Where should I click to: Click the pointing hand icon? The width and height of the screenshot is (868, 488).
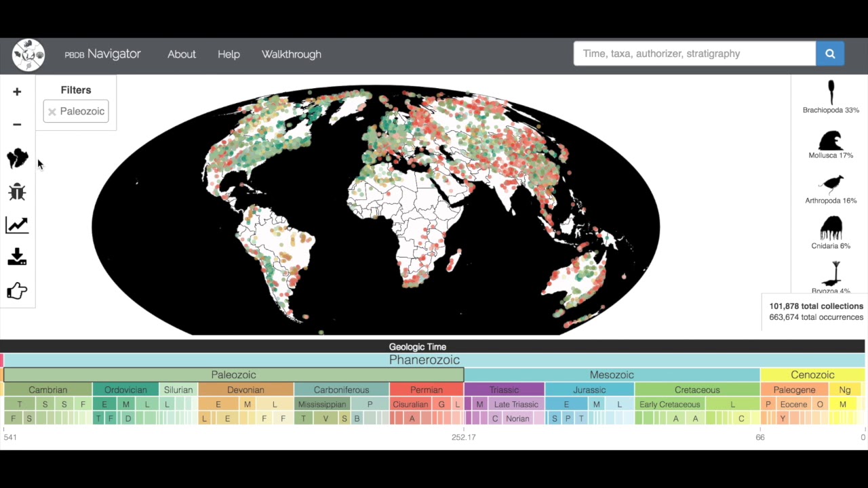tap(17, 291)
